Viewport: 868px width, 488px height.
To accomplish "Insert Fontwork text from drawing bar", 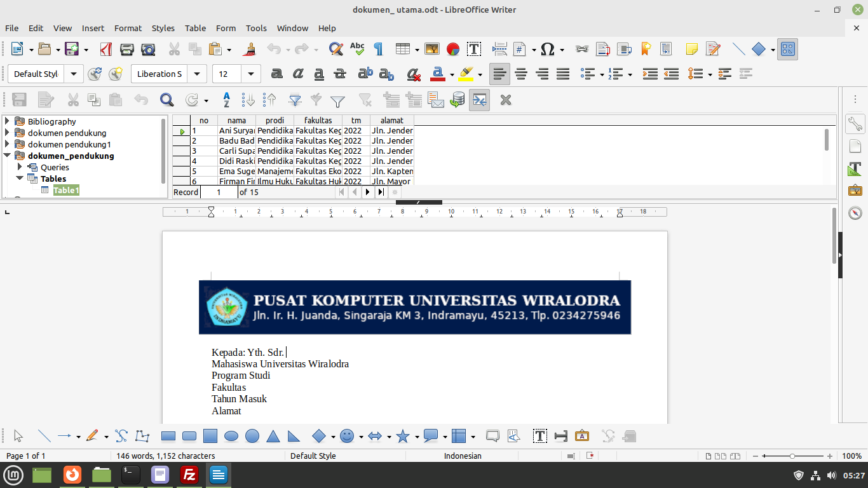I will (582, 437).
